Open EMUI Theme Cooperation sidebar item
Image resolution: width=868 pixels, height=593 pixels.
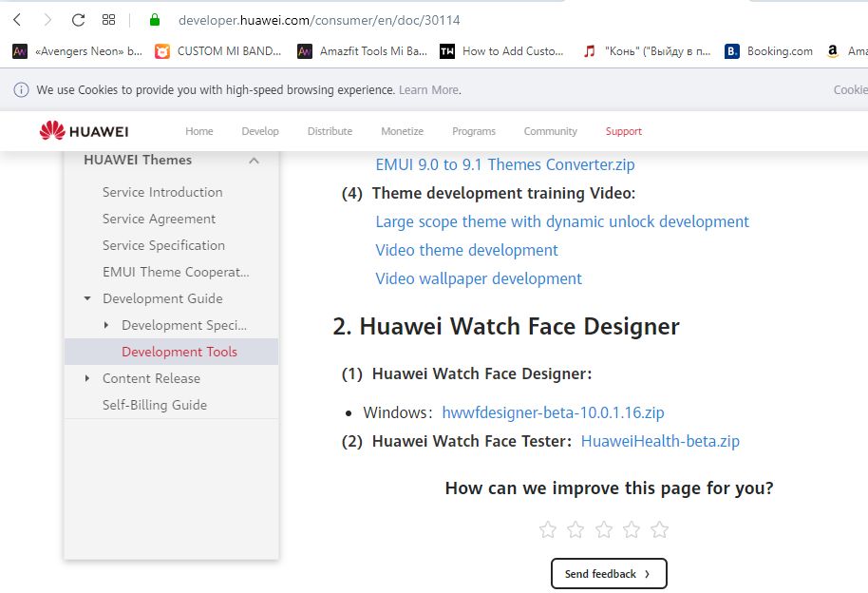pos(176,272)
